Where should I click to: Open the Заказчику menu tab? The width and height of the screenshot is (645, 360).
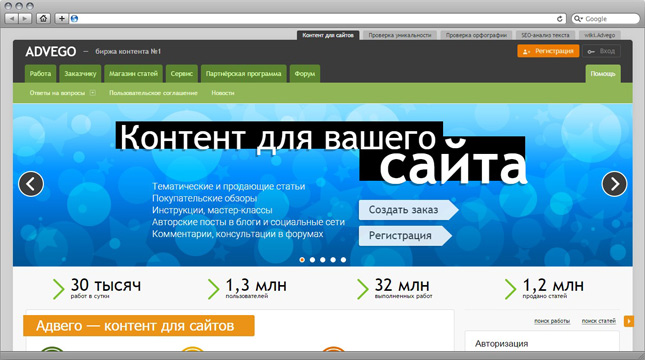[x=80, y=74]
